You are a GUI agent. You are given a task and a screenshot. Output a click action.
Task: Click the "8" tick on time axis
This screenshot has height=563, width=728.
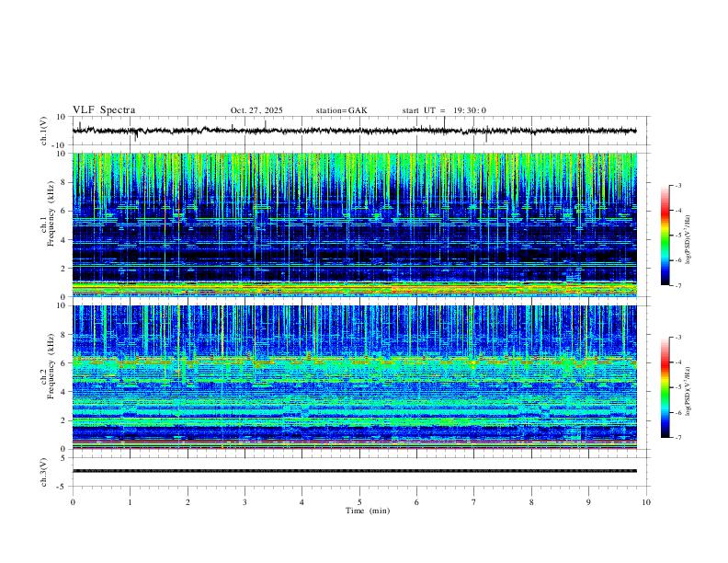tap(531, 502)
